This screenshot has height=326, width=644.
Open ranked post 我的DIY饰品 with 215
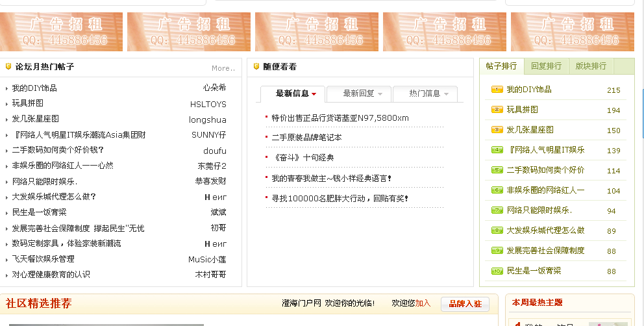(529, 89)
